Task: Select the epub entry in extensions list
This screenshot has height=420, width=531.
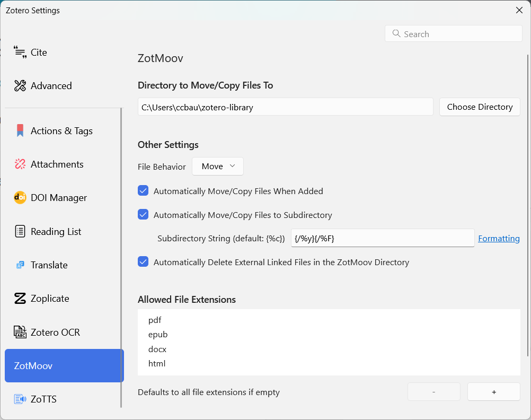Action: [158, 335]
